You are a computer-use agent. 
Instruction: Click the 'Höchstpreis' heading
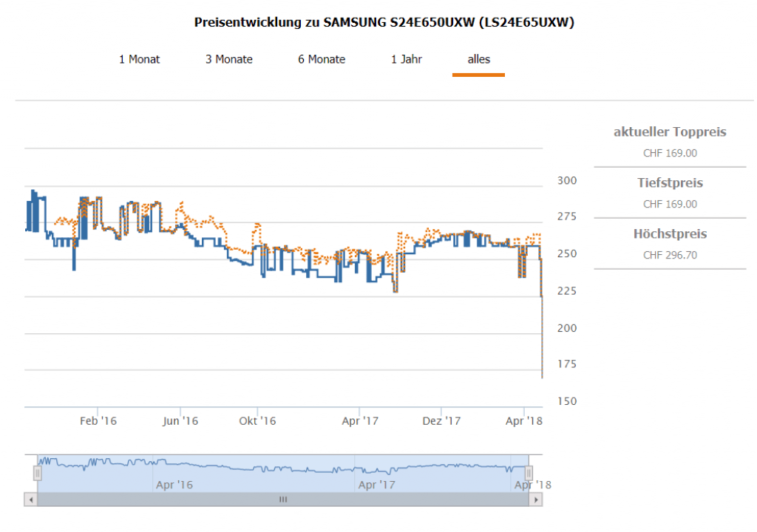(670, 233)
